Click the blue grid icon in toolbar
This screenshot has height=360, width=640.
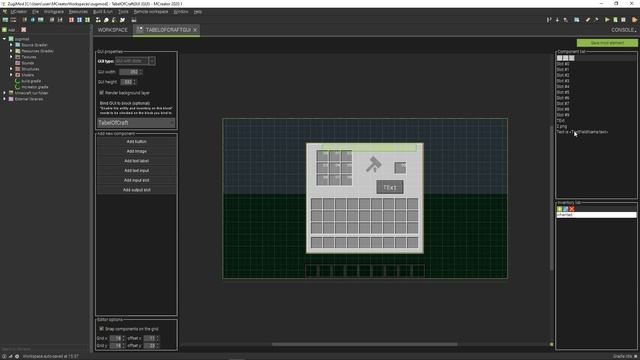tap(80, 20)
